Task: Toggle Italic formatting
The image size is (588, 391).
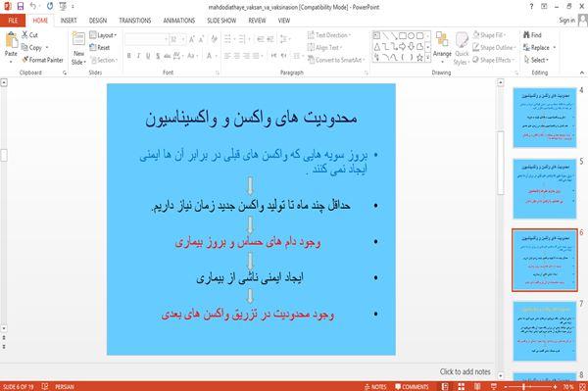Action: click(x=138, y=56)
